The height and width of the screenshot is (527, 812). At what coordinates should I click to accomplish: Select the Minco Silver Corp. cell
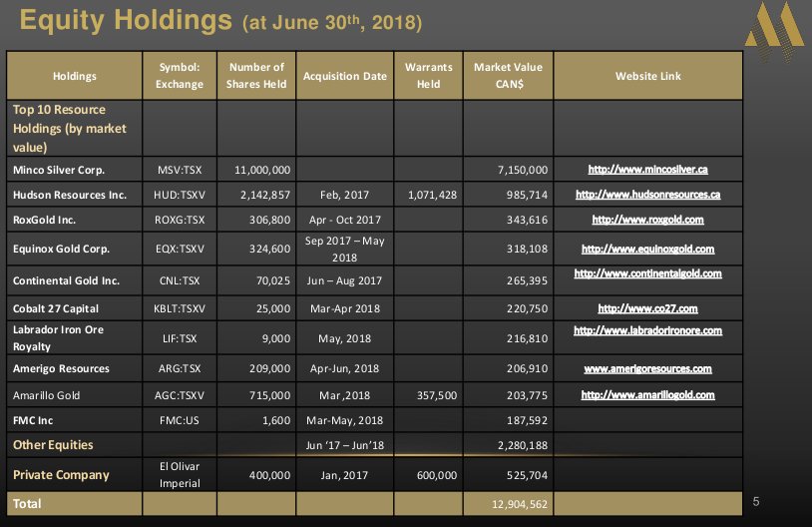(x=58, y=170)
